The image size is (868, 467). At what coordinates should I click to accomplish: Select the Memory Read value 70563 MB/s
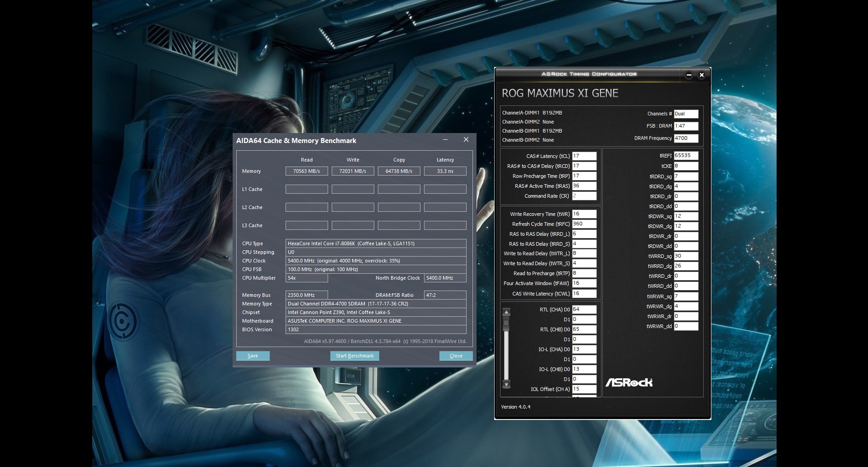click(x=306, y=171)
